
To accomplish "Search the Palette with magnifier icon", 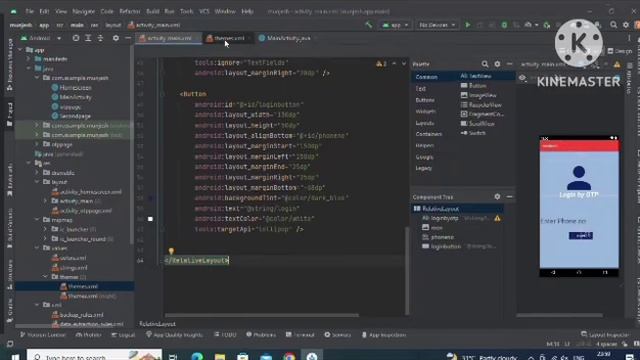I will (x=485, y=64).
